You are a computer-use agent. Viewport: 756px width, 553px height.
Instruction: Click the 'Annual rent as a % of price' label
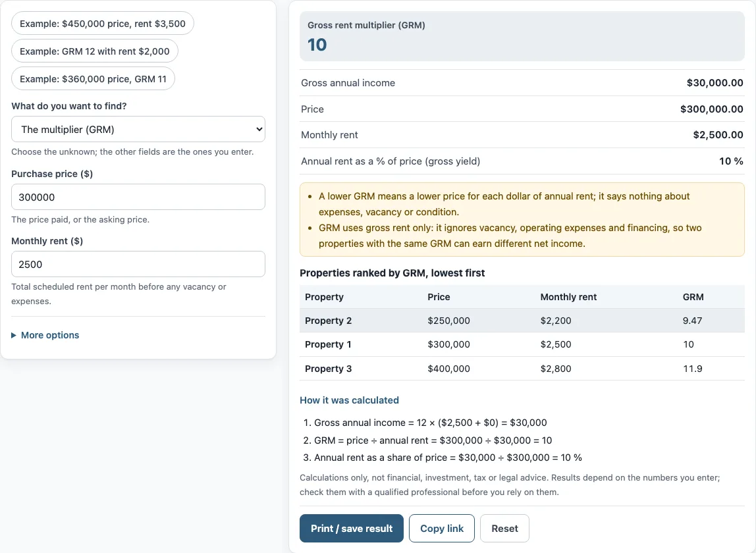[391, 161]
